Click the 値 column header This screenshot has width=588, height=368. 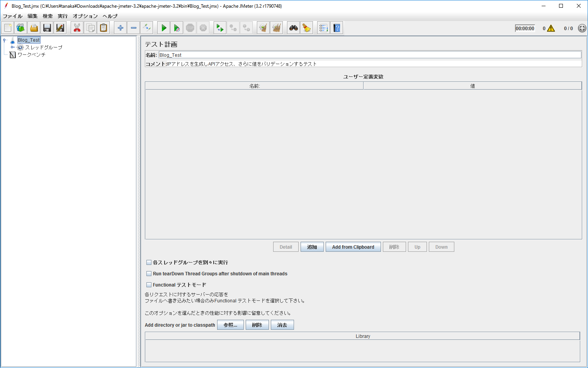[472, 86]
